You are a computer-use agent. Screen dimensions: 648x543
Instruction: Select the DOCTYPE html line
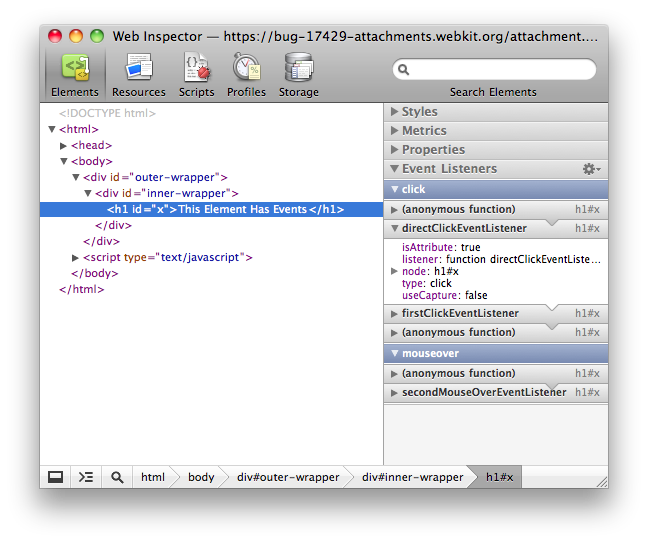pos(107,113)
